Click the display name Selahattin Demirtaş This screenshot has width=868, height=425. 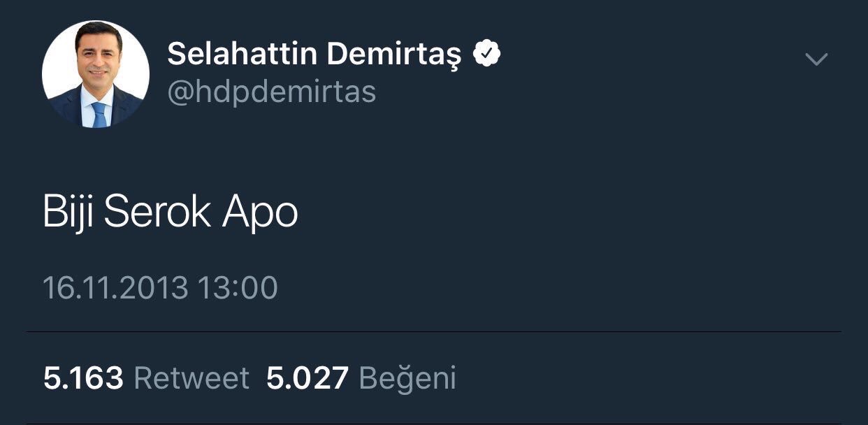314,55
